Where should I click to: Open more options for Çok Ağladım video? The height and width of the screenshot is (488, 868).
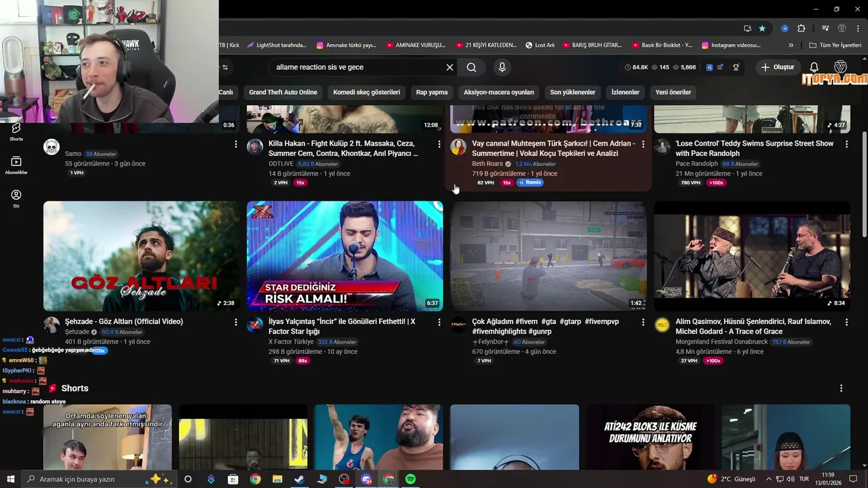pyautogui.click(x=643, y=323)
